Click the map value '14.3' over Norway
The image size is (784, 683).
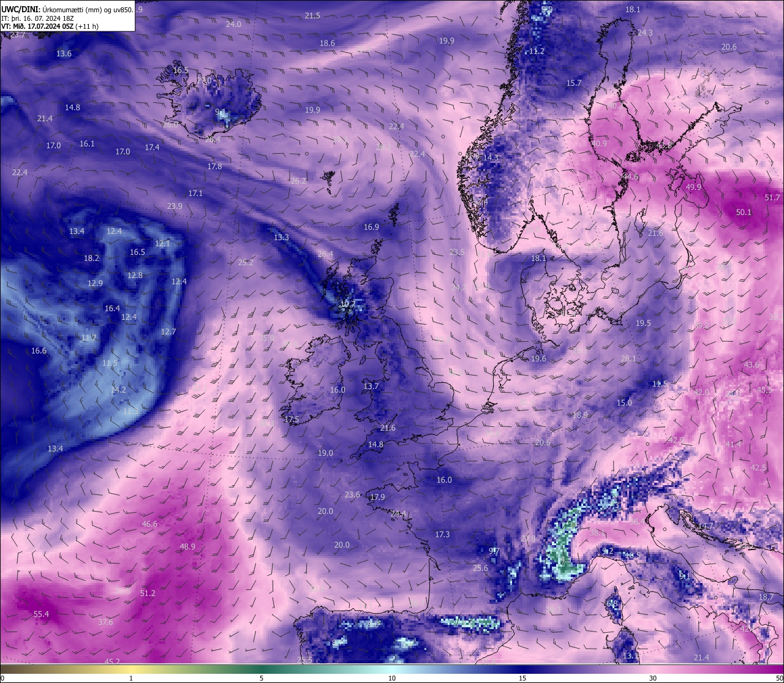point(491,157)
